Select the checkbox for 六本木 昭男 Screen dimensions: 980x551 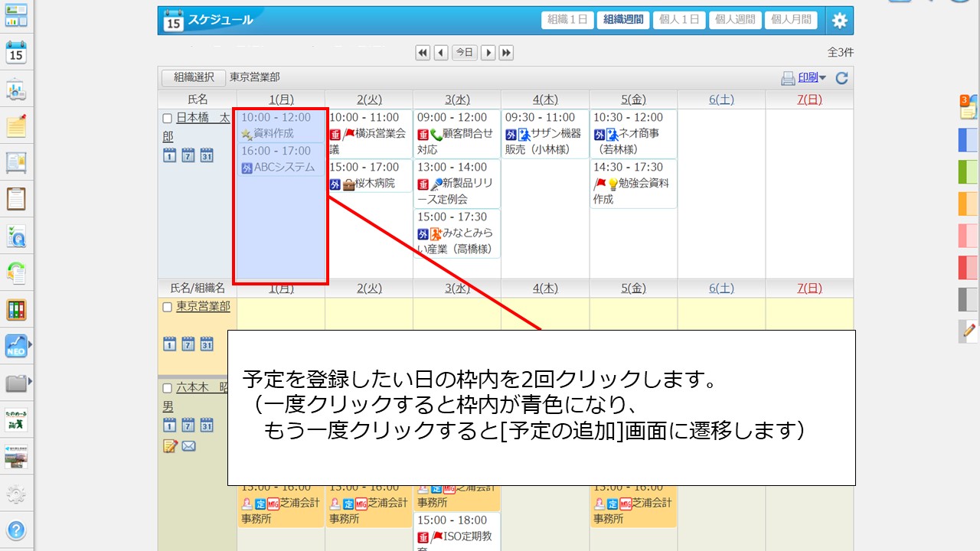[x=167, y=388]
